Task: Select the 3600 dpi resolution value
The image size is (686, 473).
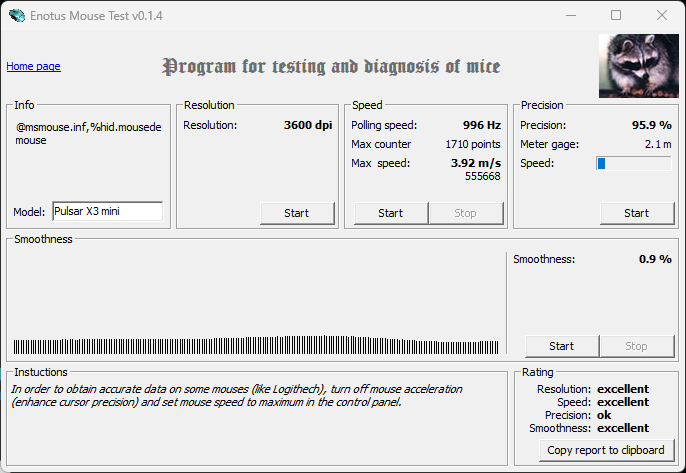Action: [x=308, y=125]
